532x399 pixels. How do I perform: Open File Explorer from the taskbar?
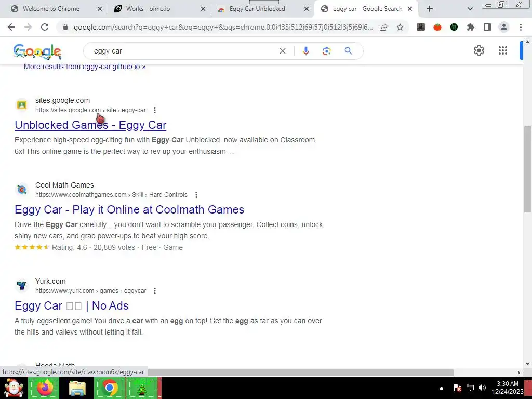point(77,388)
